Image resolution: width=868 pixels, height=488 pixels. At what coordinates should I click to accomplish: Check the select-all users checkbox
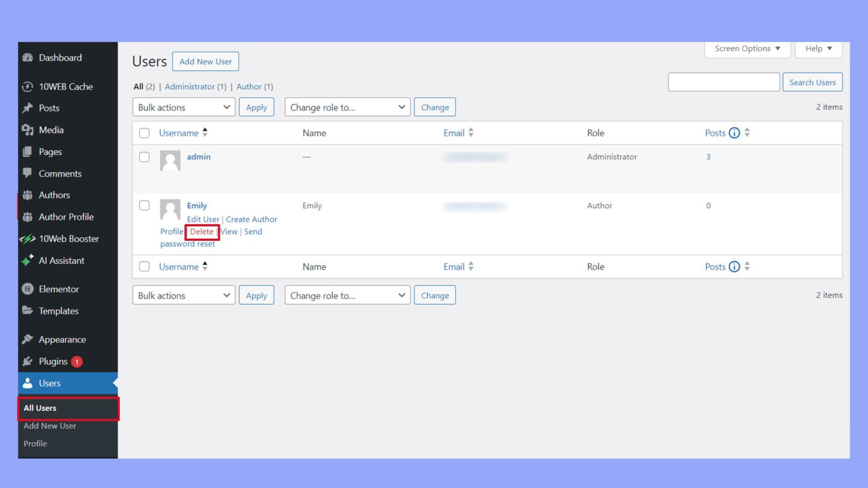tap(144, 133)
